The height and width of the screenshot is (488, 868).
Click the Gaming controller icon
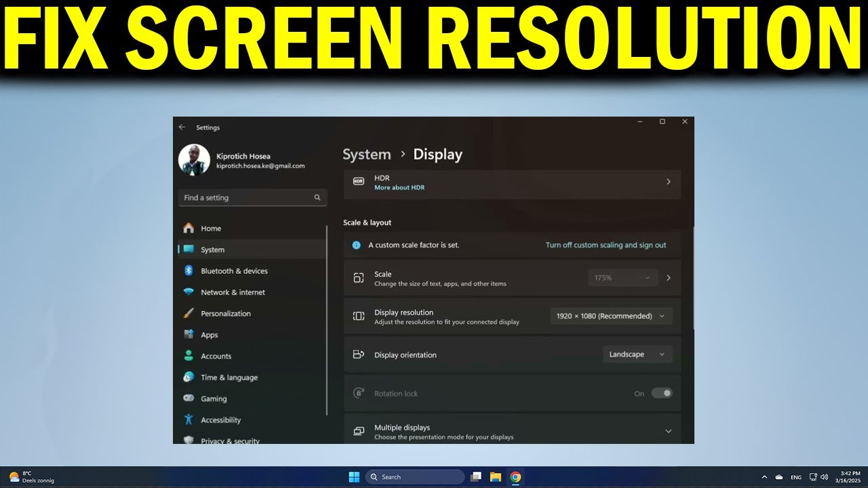[x=189, y=399]
